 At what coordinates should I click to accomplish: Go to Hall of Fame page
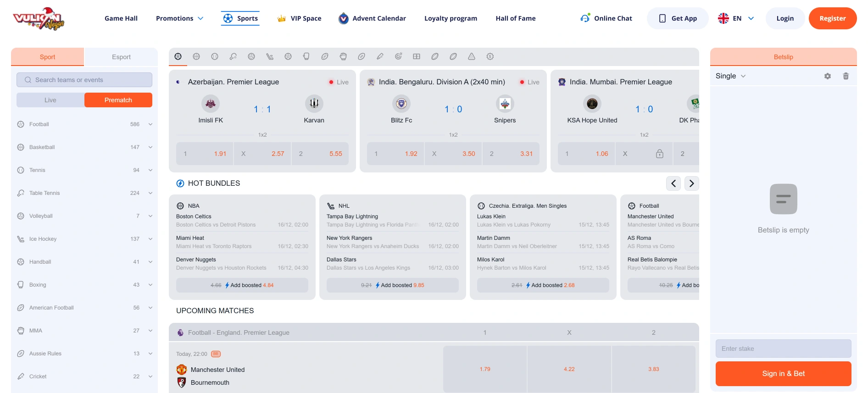coord(516,18)
